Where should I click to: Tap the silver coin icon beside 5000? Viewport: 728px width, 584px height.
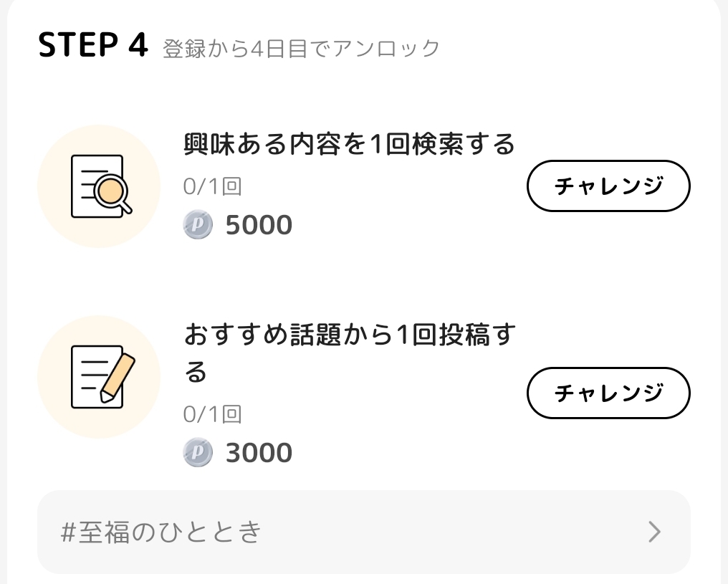click(198, 226)
